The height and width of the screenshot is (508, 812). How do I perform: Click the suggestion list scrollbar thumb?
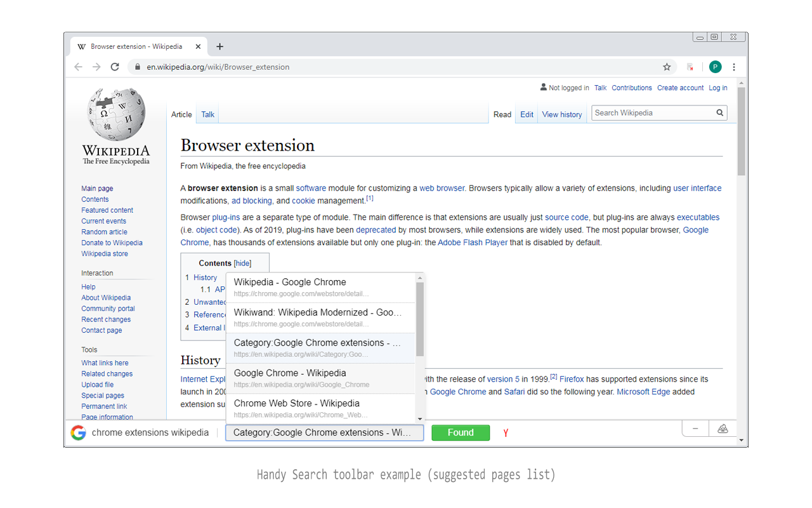click(419, 319)
